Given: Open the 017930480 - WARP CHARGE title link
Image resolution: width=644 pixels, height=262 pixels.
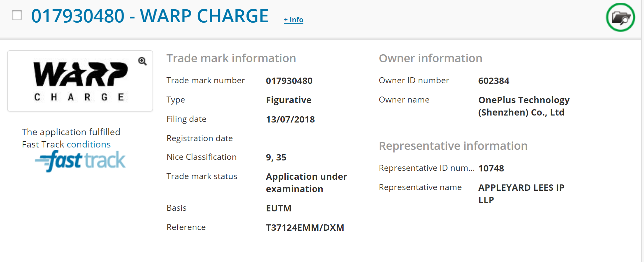Looking at the screenshot, I should point(150,16).
